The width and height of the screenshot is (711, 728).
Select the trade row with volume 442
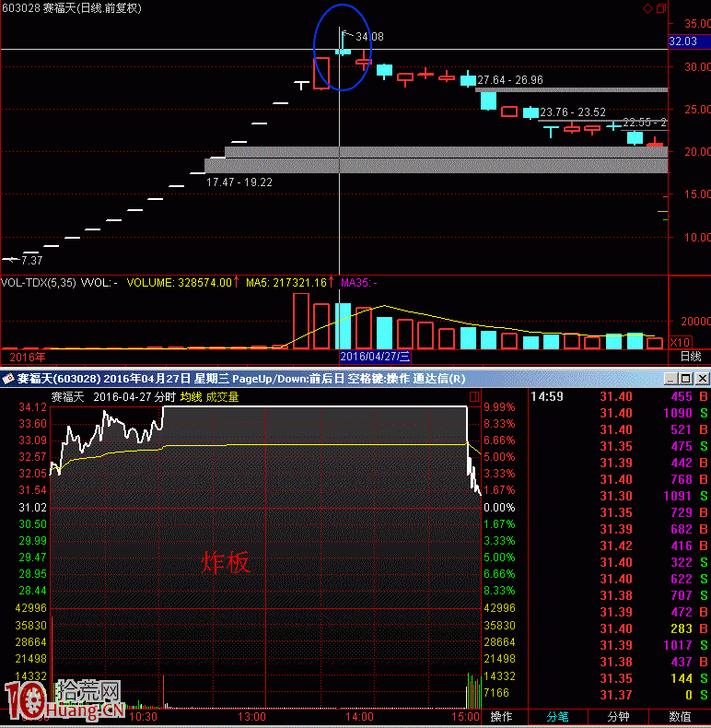(620, 463)
